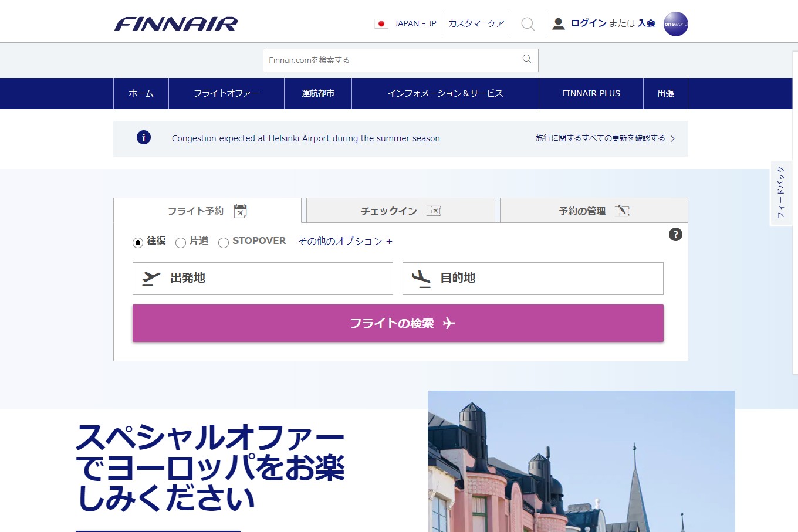Open the 出張 menu item
Screen dimensions: 798x532
tap(665, 93)
